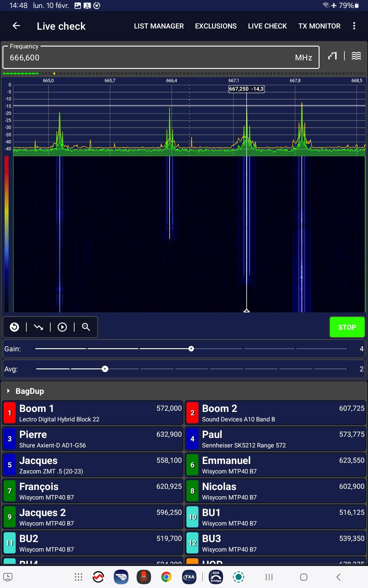Select the Nicolas channel card
Image resolution: width=368 pixels, height=588 pixels.
point(275,491)
